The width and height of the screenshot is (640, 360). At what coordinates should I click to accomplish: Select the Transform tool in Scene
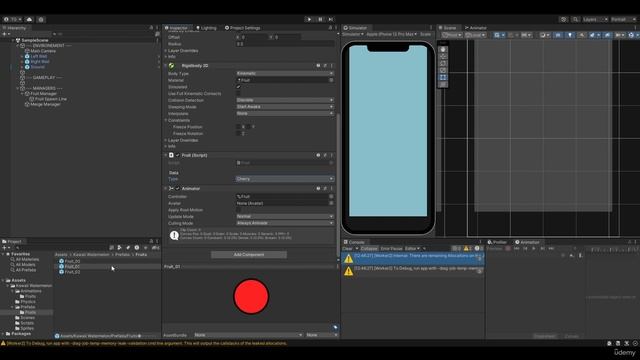(x=443, y=84)
